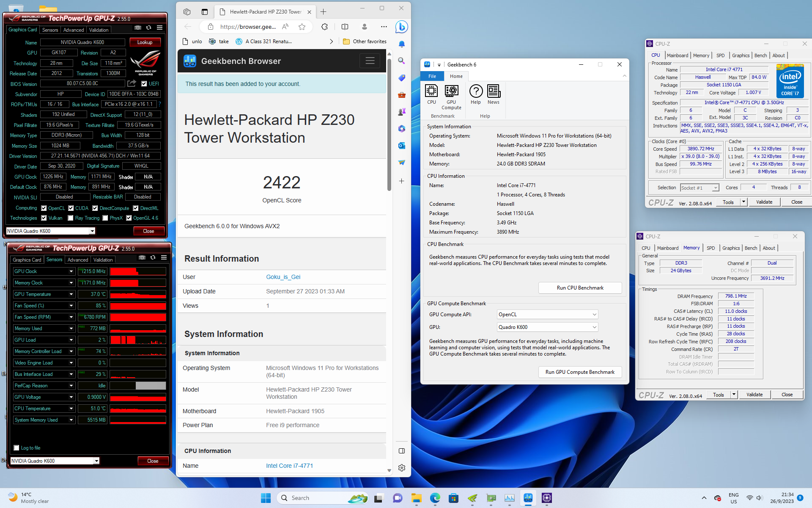The height and width of the screenshot is (508, 812).
Task: Click Fan Speed (%) red graph
Action: [x=138, y=306]
